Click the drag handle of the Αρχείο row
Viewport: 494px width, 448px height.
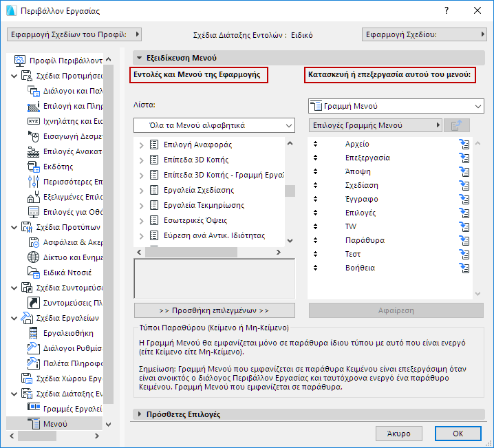315,144
